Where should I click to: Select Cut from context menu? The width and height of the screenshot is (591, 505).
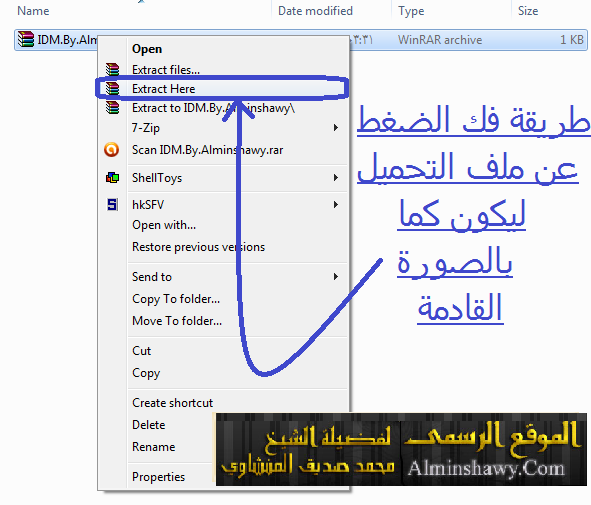tap(141, 351)
